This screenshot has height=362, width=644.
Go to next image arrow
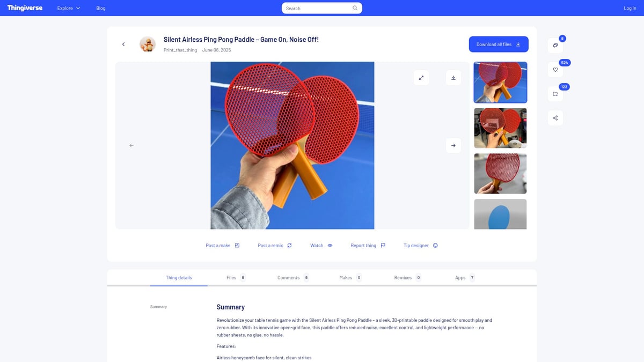tap(453, 145)
